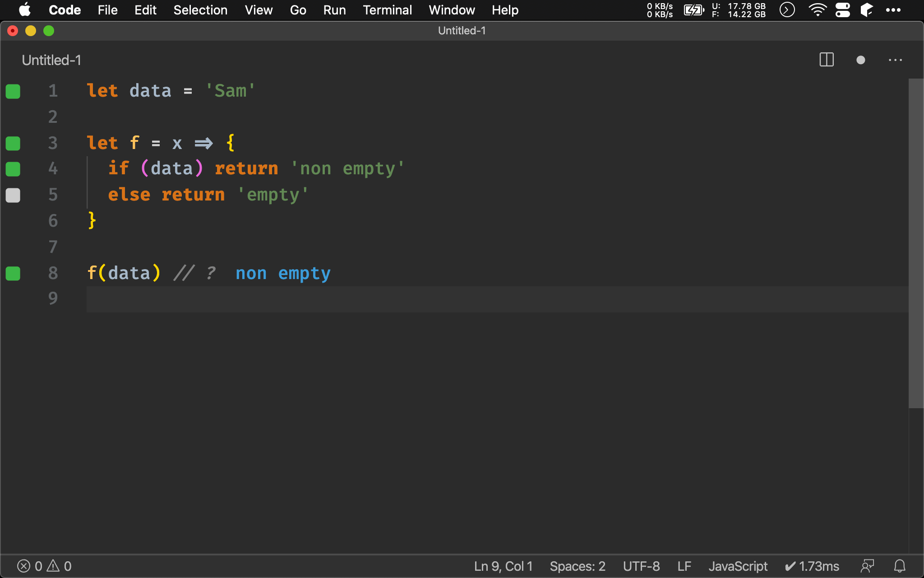Click the Quokka 1.73ms timing status
This screenshot has width=924, height=578.
click(812, 566)
